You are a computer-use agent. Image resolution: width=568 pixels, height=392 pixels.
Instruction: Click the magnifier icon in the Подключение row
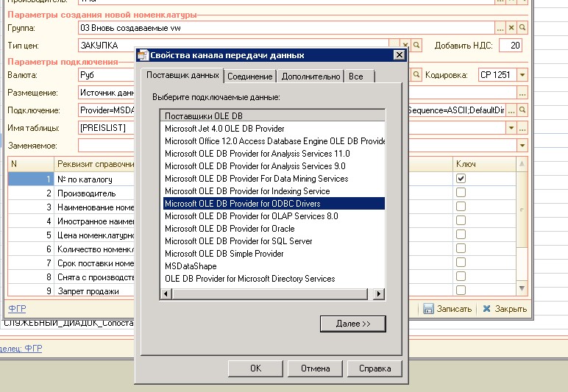point(522,110)
